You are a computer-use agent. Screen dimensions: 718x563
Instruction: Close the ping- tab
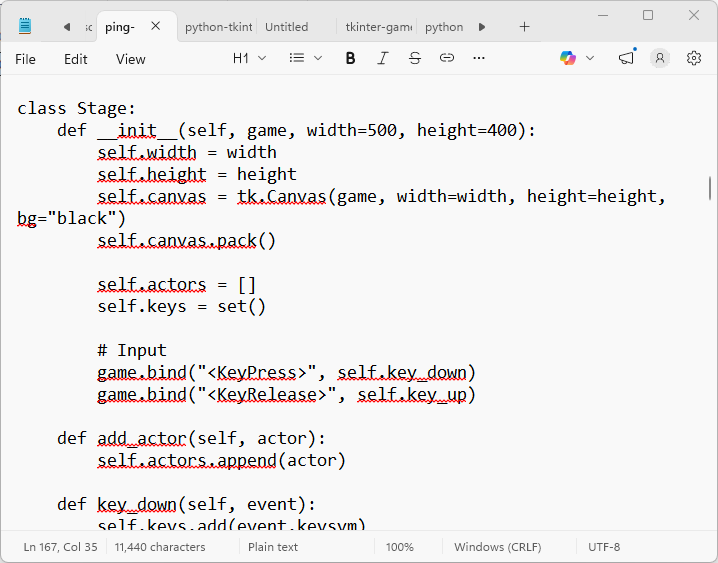click(x=156, y=26)
